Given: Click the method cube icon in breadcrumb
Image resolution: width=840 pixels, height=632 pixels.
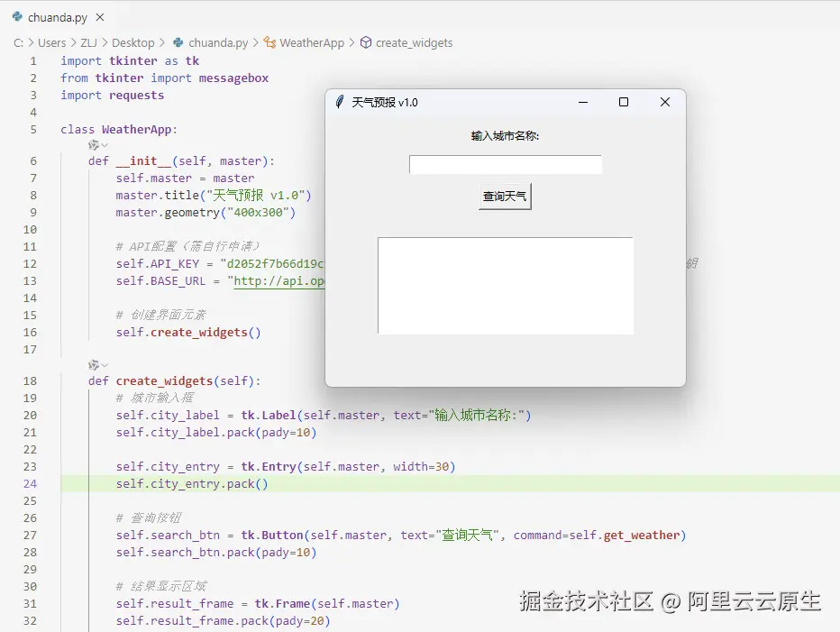Looking at the screenshot, I should [x=366, y=42].
